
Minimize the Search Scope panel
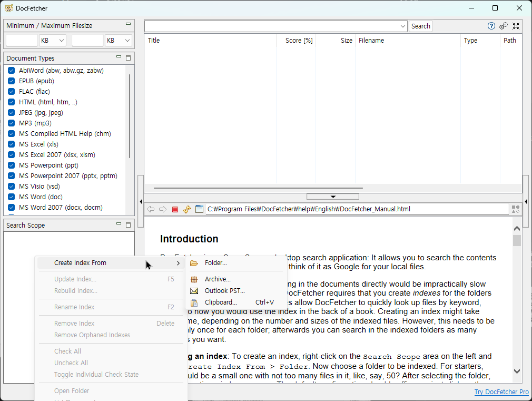[119, 224]
